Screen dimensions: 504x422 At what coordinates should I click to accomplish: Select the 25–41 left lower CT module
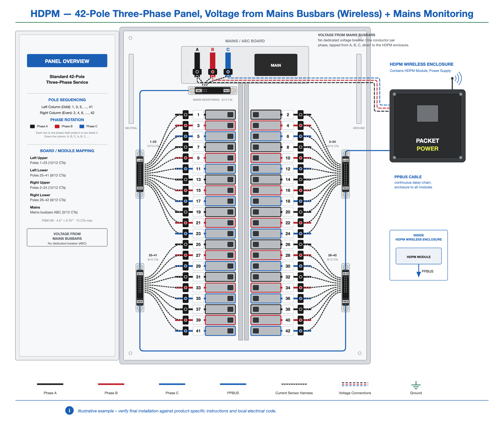(140, 288)
